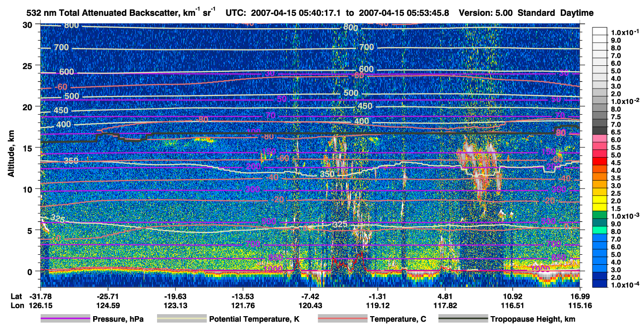Screen dimensions: 644x330
Task: Click the 'Tropopause Height, km' legend label
Action: [x=533, y=319]
